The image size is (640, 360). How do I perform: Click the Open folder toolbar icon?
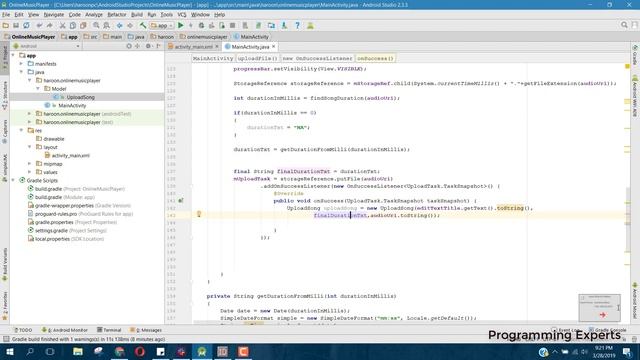tap(6, 25)
